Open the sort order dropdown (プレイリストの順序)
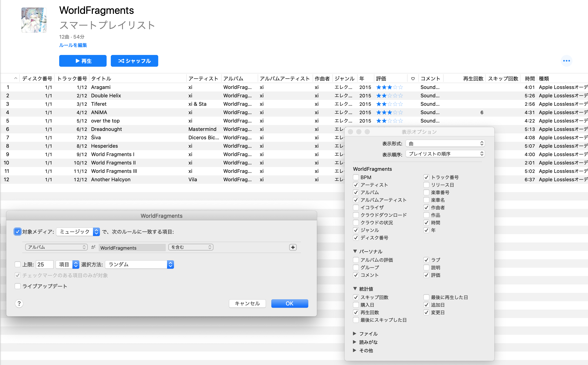588x365 pixels. 445,154
